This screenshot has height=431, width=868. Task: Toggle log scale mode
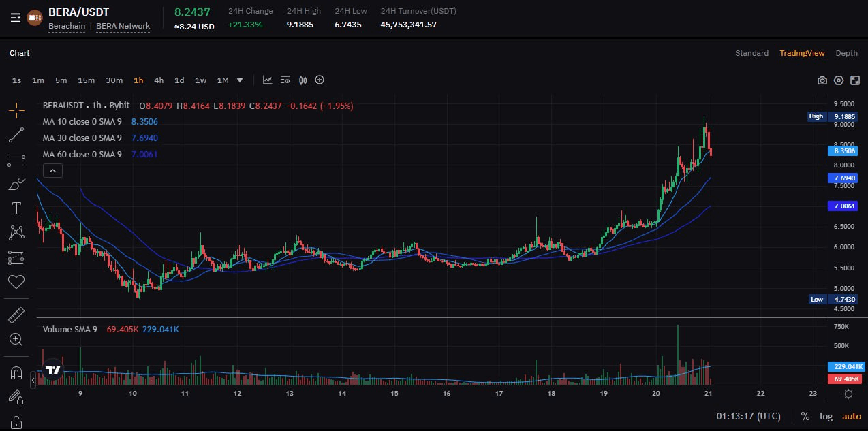coord(826,416)
